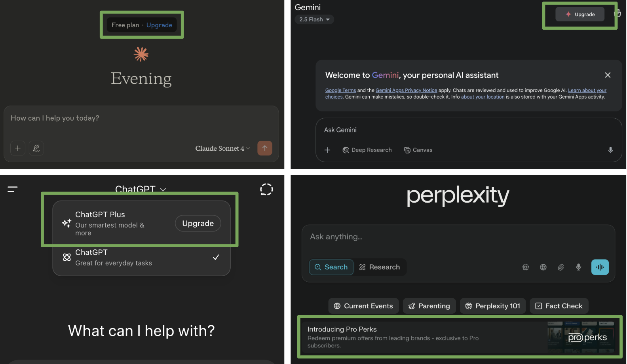Select Search mode in Perplexity
This screenshot has width=627, height=364.
(331, 267)
